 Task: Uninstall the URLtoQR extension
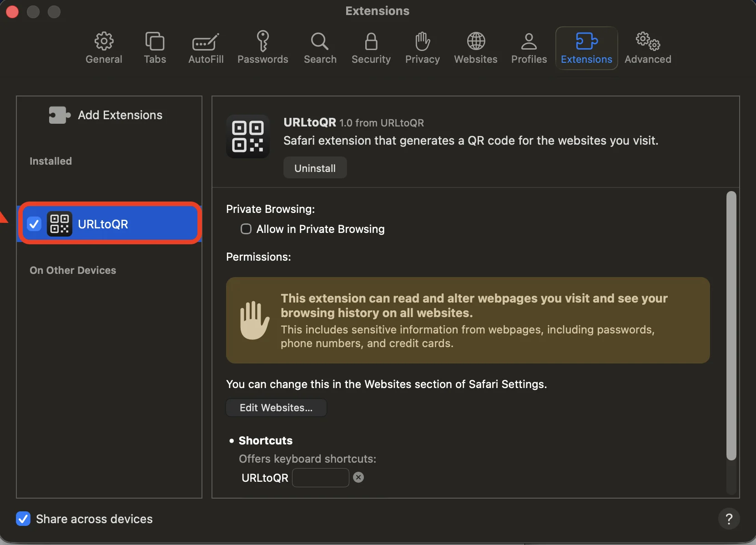pos(315,168)
